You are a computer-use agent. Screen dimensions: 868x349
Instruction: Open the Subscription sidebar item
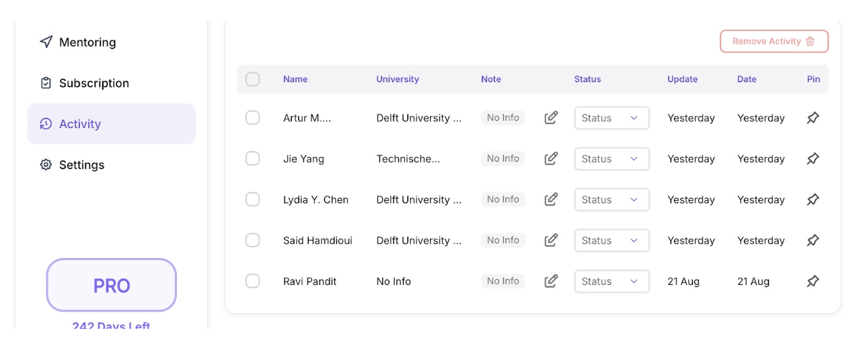pos(94,84)
